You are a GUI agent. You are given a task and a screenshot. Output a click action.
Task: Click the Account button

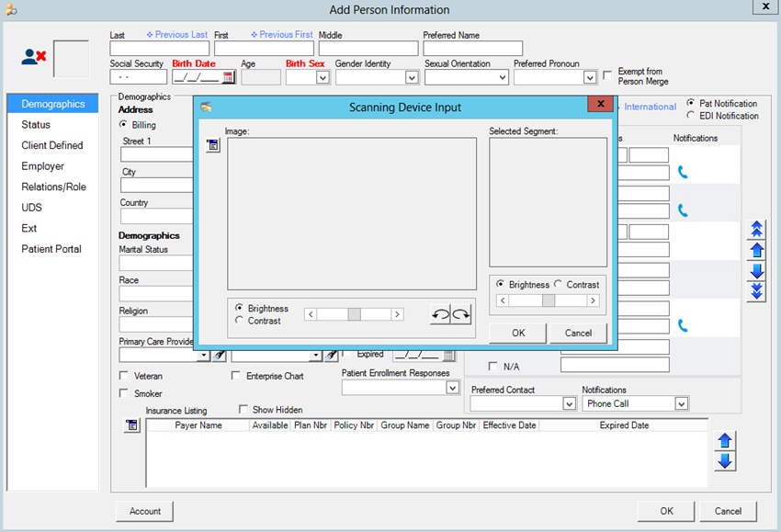click(x=145, y=511)
